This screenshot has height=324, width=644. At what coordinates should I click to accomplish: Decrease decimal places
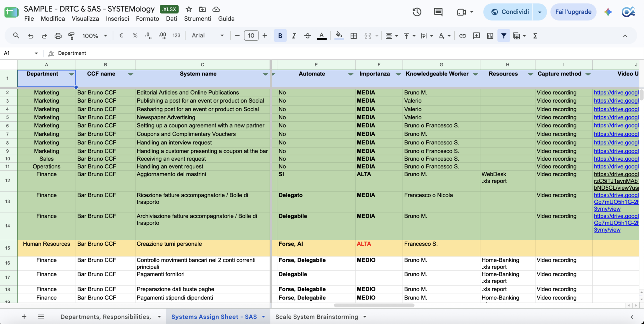point(149,36)
